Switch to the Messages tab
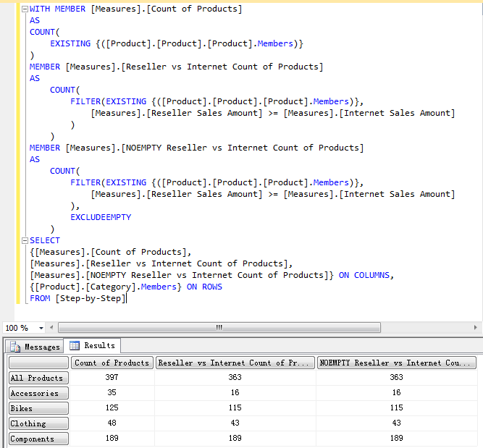483x448 pixels. coord(35,347)
